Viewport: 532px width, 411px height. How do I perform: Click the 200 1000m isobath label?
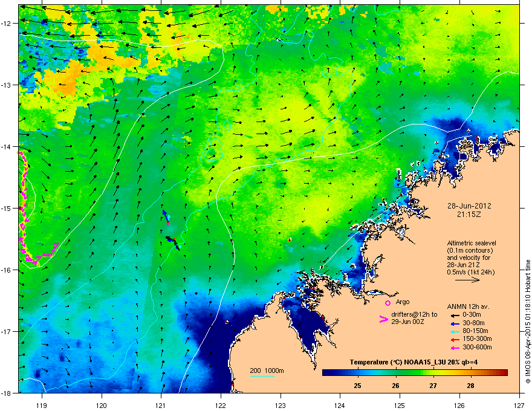[x=267, y=371]
